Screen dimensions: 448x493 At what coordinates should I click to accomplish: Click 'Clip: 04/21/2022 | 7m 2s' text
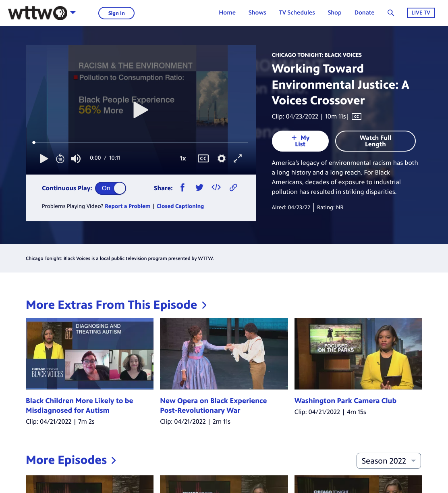coord(60,422)
